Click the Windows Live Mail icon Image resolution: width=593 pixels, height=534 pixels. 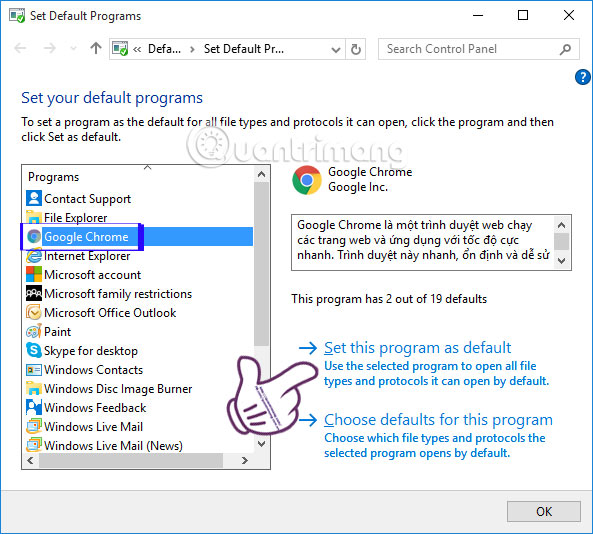click(34, 427)
